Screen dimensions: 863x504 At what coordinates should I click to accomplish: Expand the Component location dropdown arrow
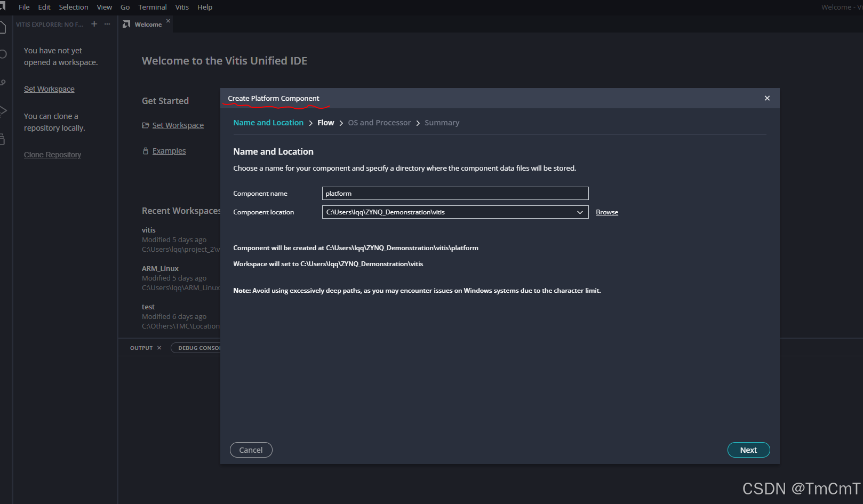(580, 212)
